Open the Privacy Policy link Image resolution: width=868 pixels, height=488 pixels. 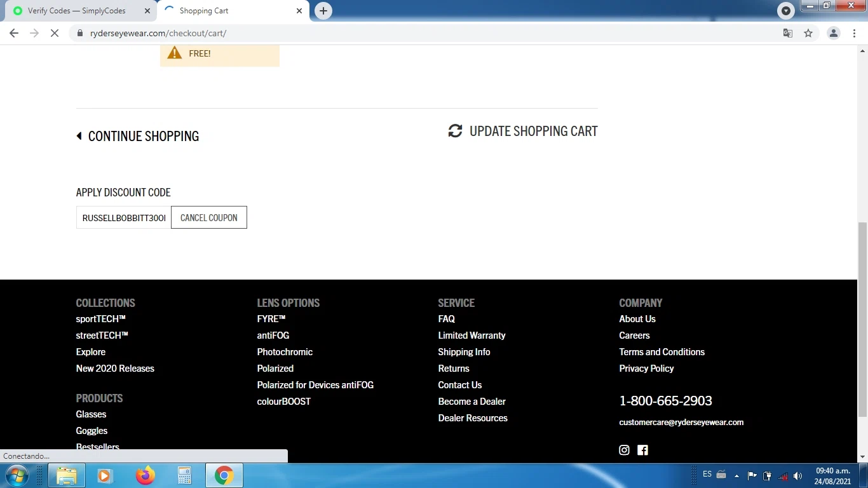tap(647, 369)
